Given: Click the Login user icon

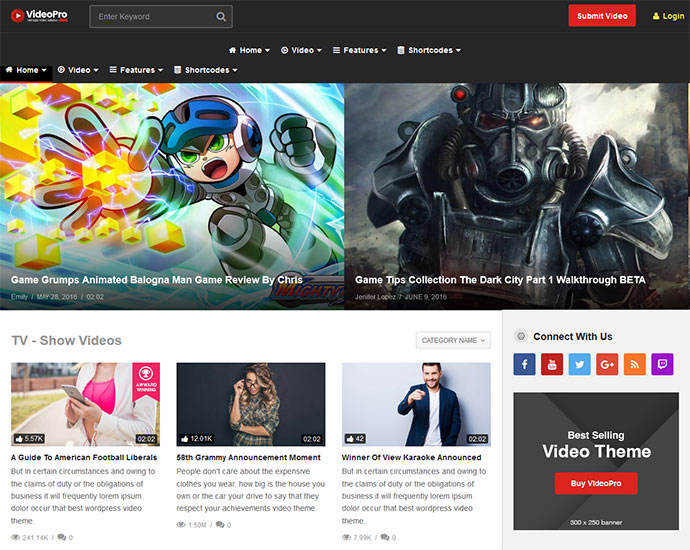Looking at the screenshot, I should 656,16.
